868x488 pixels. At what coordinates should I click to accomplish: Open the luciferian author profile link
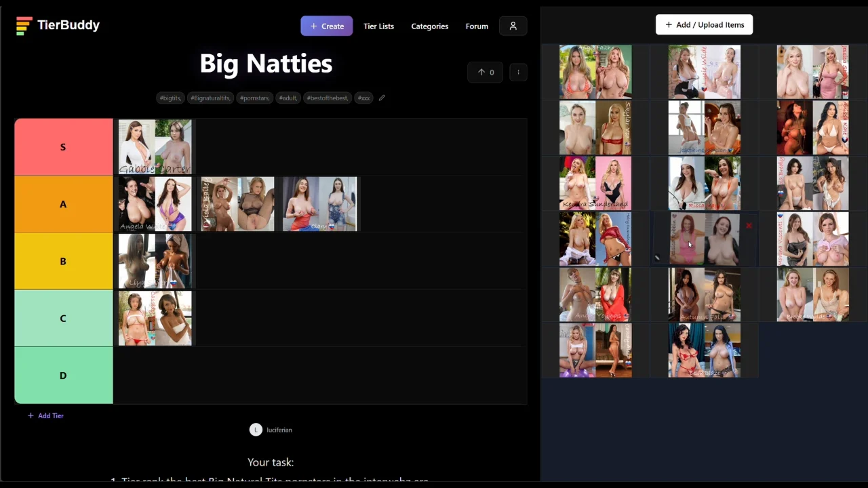coord(279,430)
